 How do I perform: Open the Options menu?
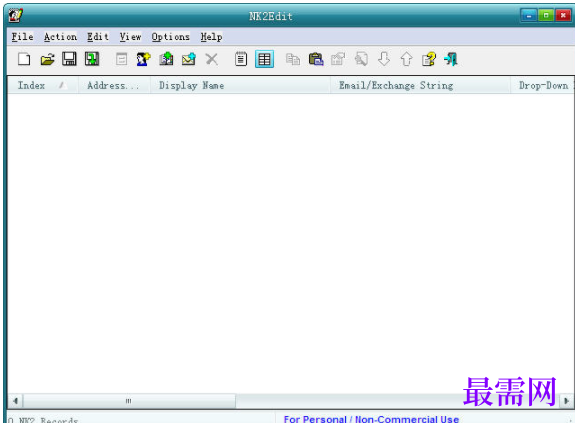(171, 37)
